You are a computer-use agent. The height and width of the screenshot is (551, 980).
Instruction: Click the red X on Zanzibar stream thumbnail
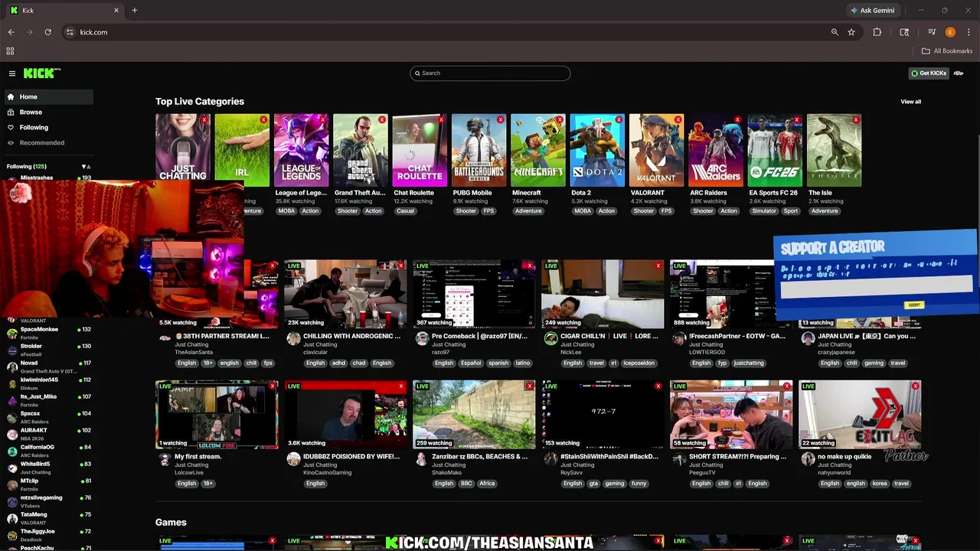pos(529,386)
